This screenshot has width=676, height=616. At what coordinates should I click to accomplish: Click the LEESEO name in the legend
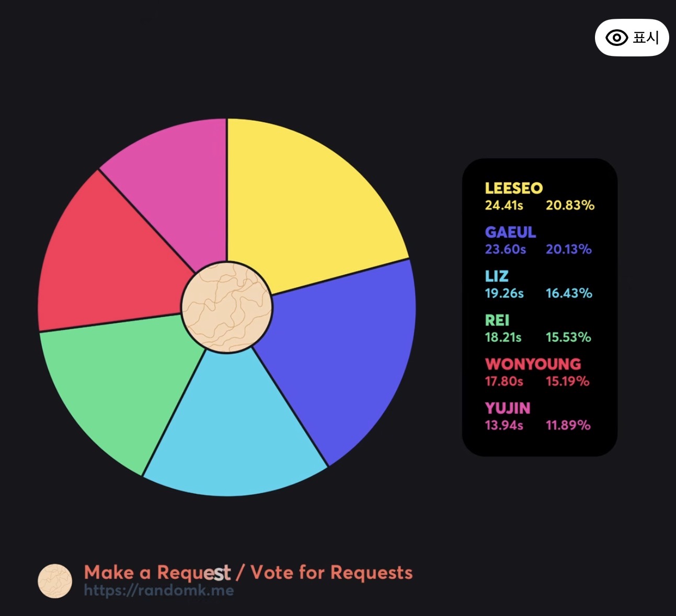(513, 188)
